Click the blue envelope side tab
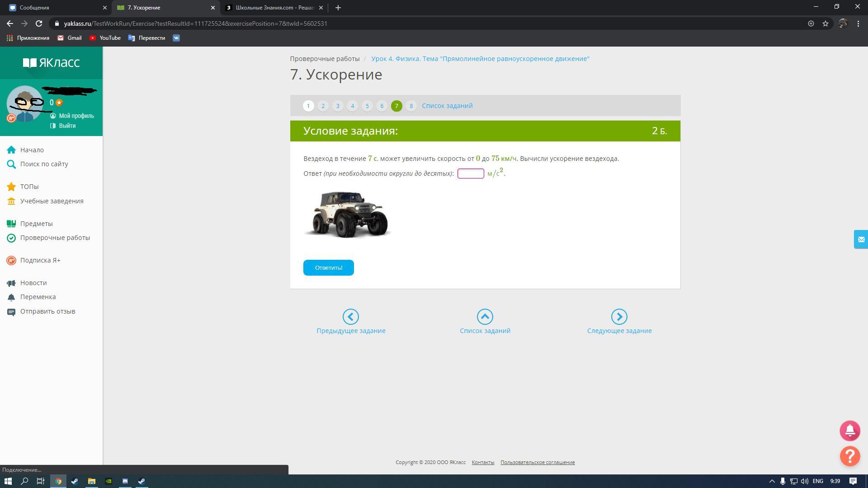 860,239
